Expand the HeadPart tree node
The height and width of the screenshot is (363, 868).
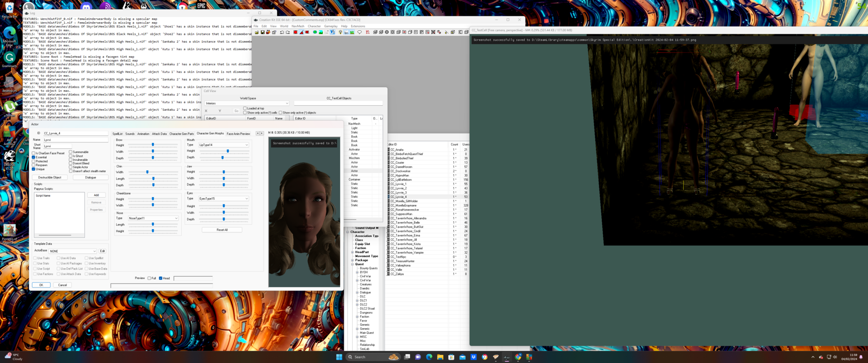(x=352, y=252)
